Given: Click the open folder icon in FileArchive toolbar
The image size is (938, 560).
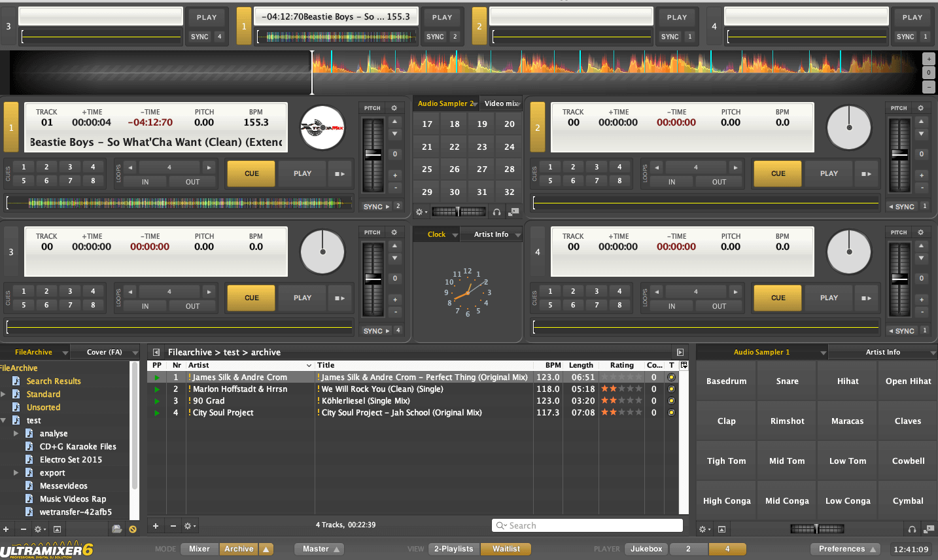Looking at the screenshot, I should click(116, 529).
